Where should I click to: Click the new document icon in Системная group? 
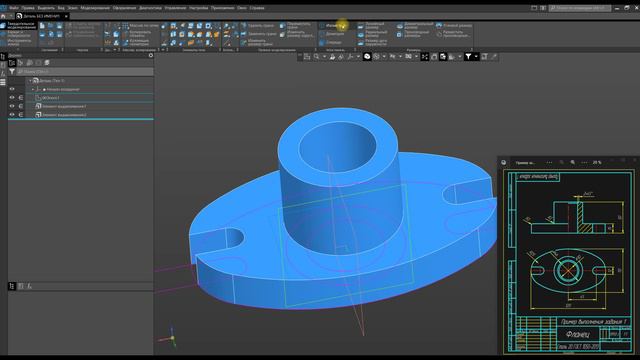tap(42, 25)
